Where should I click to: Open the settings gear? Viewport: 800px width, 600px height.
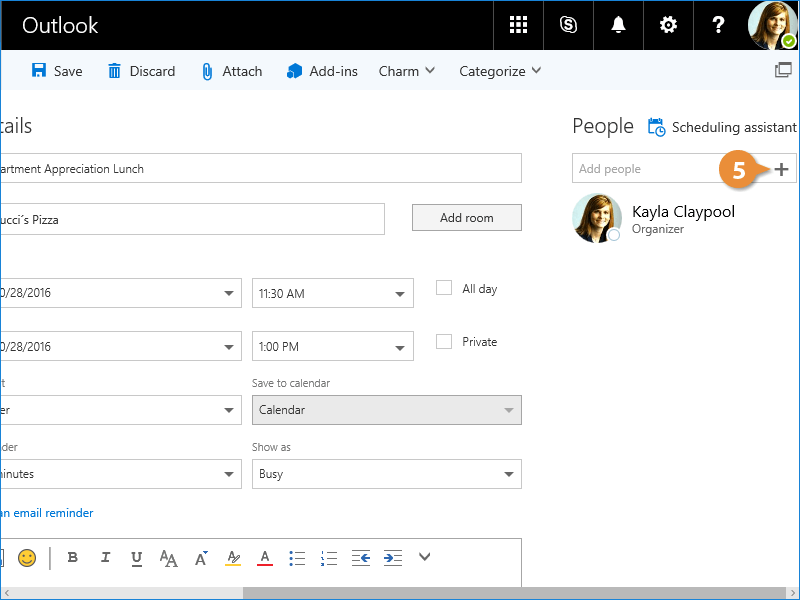tap(668, 25)
